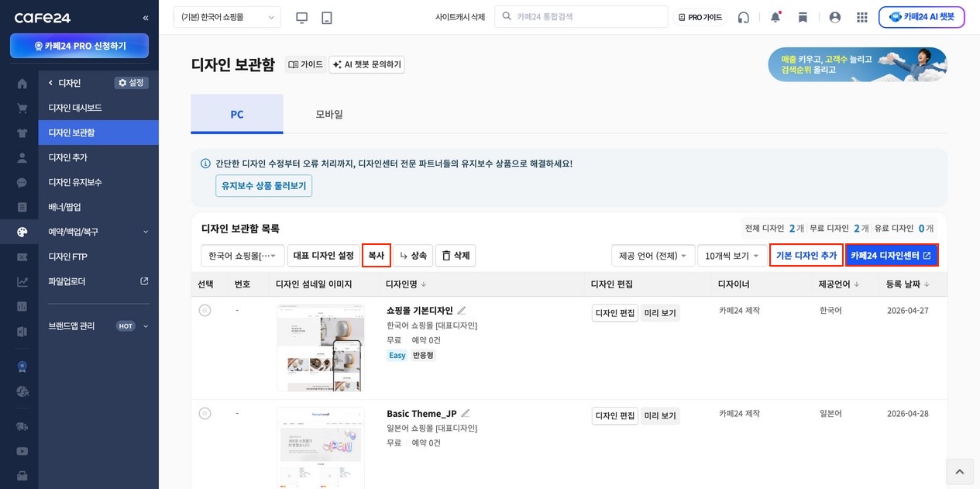This screenshot has height=489, width=980.
Task: Open the notification bell icon
Action: click(775, 17)
